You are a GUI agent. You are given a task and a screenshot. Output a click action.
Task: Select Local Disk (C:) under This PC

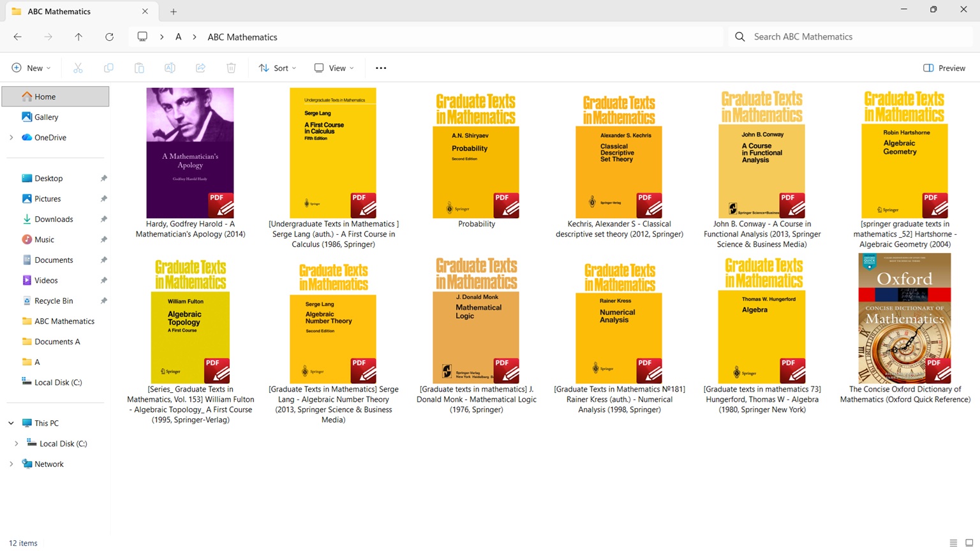56,444
